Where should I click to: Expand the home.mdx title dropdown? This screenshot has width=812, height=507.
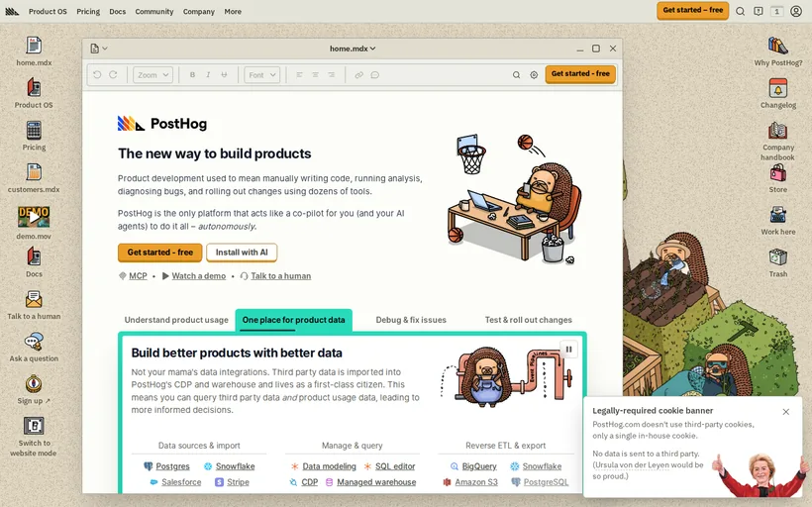(x=353, y=49)
